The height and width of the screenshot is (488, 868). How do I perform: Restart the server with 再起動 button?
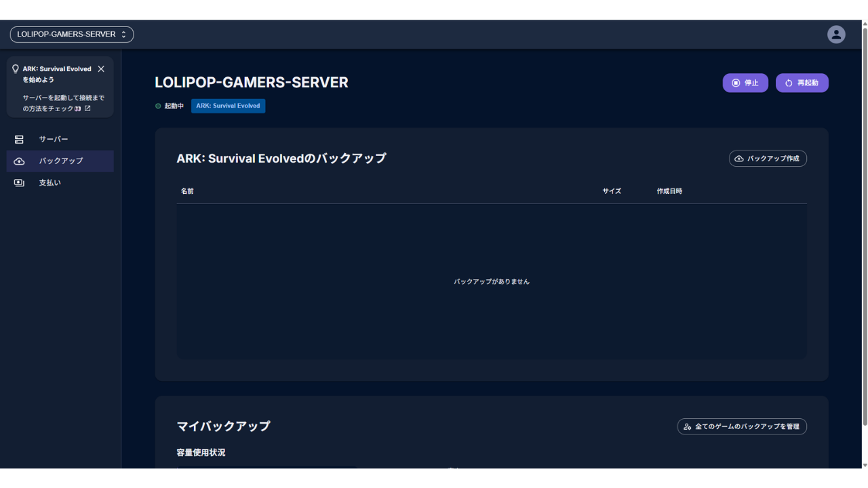click(x=802, y=83)
